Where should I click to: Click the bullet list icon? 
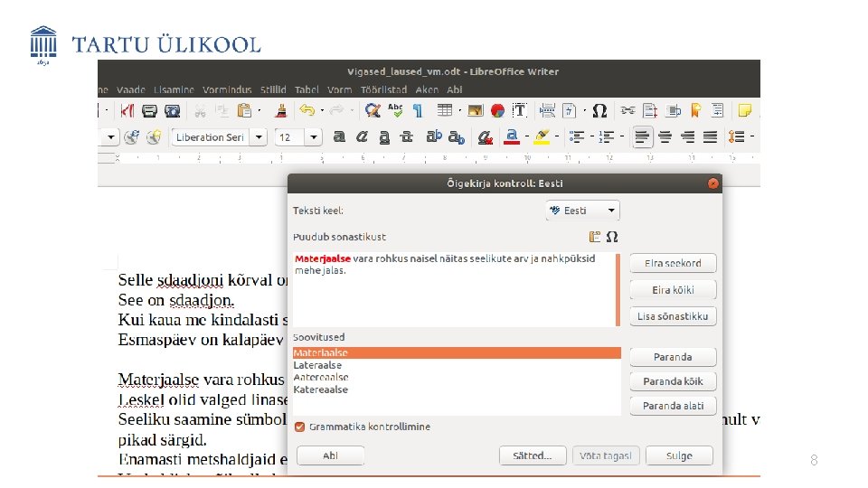pos(577,136)
